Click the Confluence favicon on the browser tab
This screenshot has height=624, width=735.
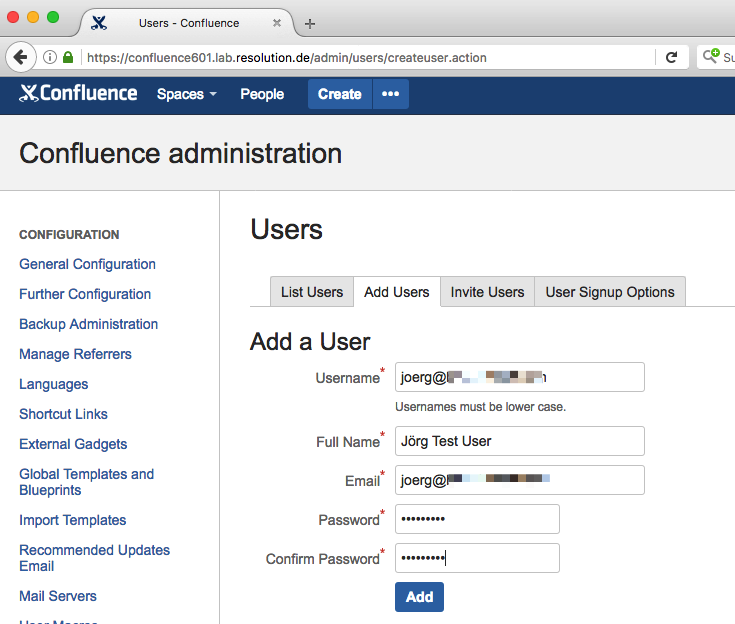[99, 23]
